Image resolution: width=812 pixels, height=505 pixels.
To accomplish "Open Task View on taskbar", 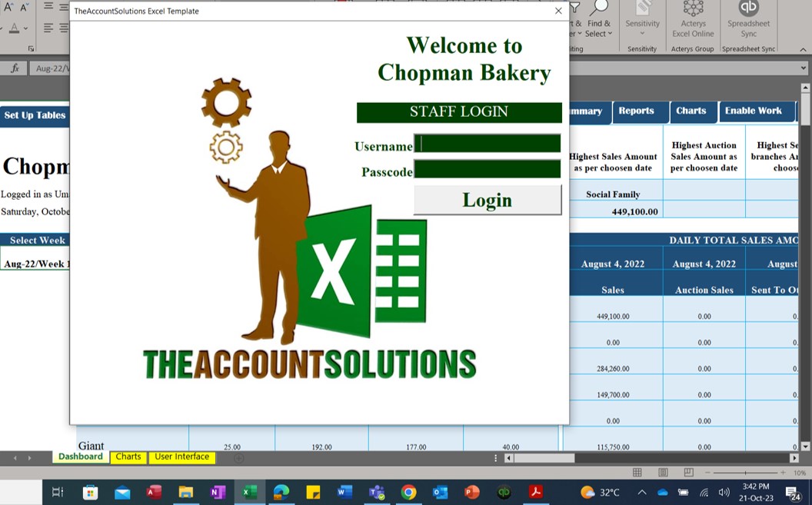I will tap(58, 492).
